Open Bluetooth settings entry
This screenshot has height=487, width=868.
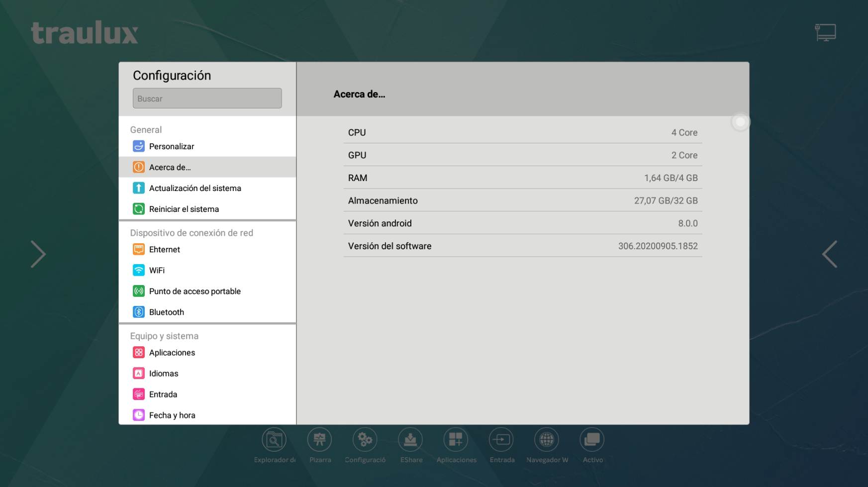click(207, 312)
